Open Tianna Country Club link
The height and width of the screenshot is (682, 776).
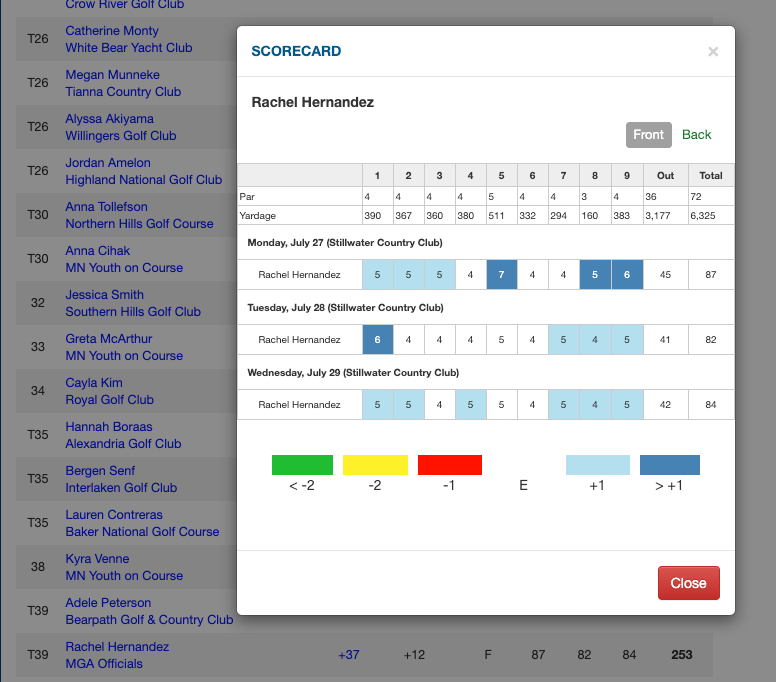tap(123, 92)
